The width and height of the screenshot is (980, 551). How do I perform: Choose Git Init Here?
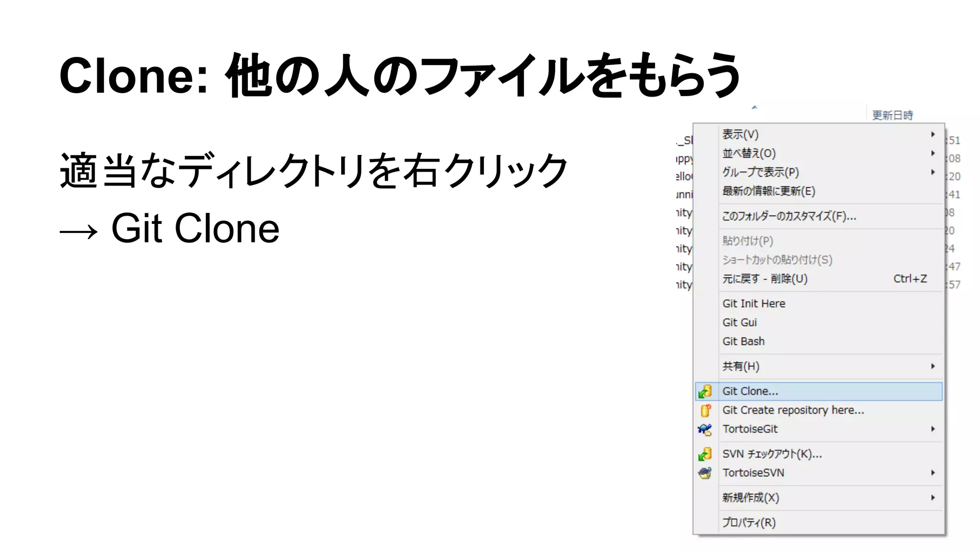(x=819, y=304)
